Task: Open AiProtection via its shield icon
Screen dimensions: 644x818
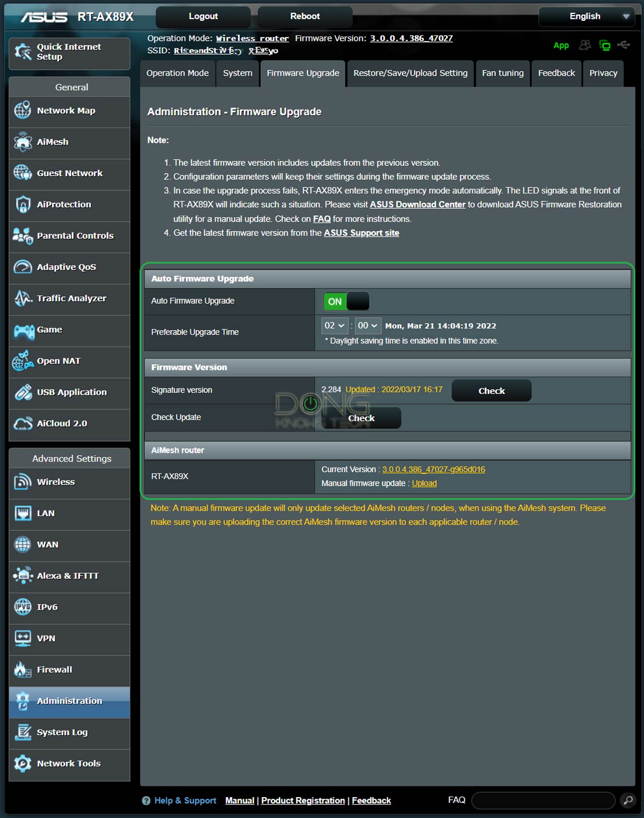Action: (x=23, y=204)
